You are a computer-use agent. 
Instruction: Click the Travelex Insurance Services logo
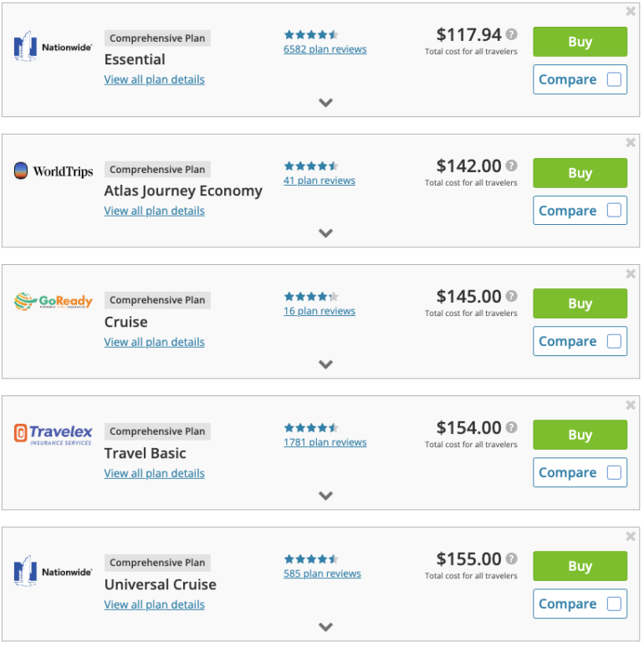53,434
